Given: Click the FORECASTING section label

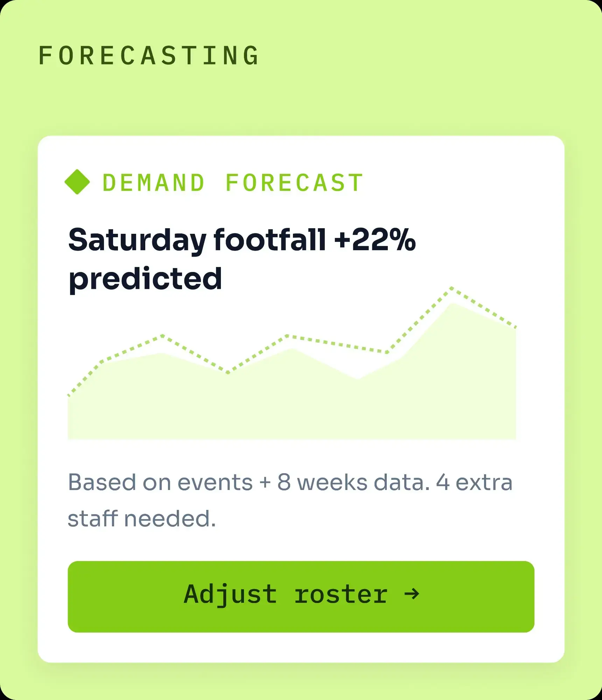Looking at the screenshot, I should coord(149,56).
